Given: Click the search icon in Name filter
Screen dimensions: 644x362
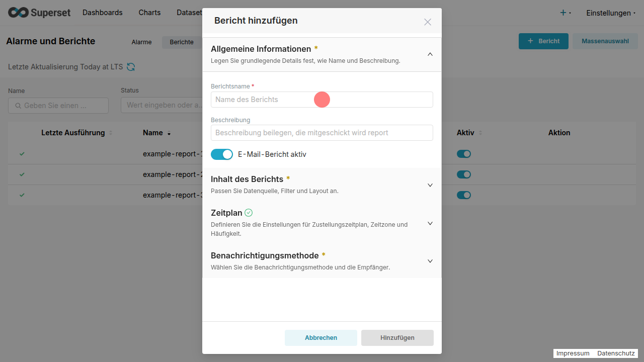Looking at the screenshot, I should coord(18,106).
